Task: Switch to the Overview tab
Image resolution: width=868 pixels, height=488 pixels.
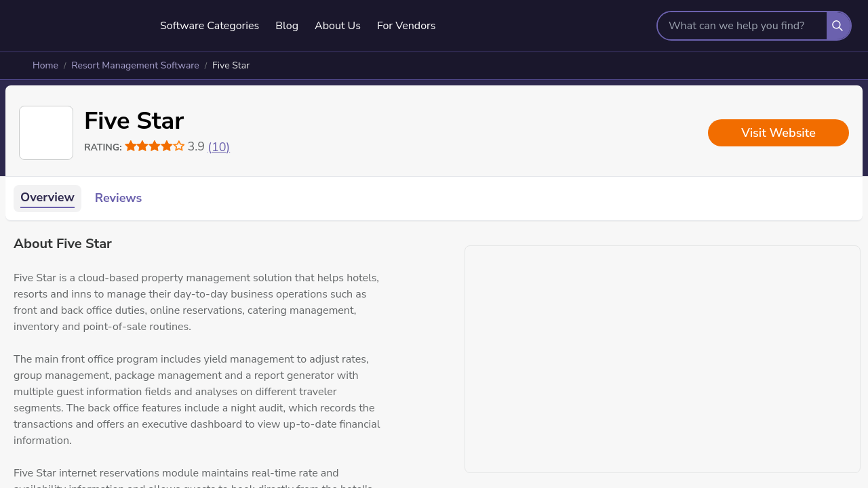Action: [x=47, y=198]
